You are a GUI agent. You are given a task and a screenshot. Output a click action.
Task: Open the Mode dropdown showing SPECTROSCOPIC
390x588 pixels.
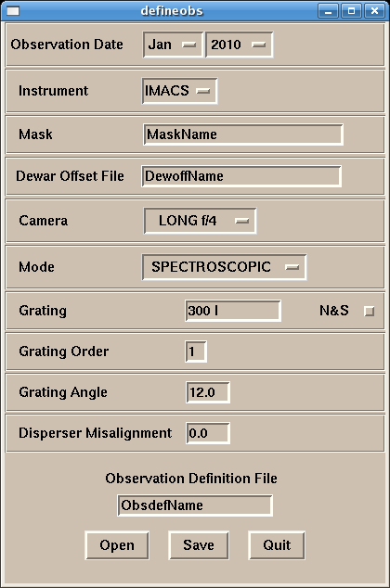(x=224, y=267)
